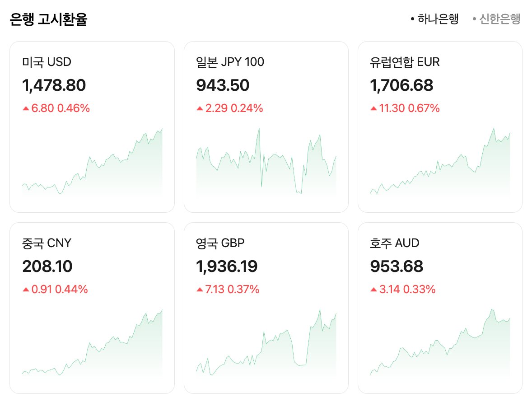Click the 유럽연합 EUR label
Image resolution: width=532 pixels, height=402 pixels.
tap(404, 62)
